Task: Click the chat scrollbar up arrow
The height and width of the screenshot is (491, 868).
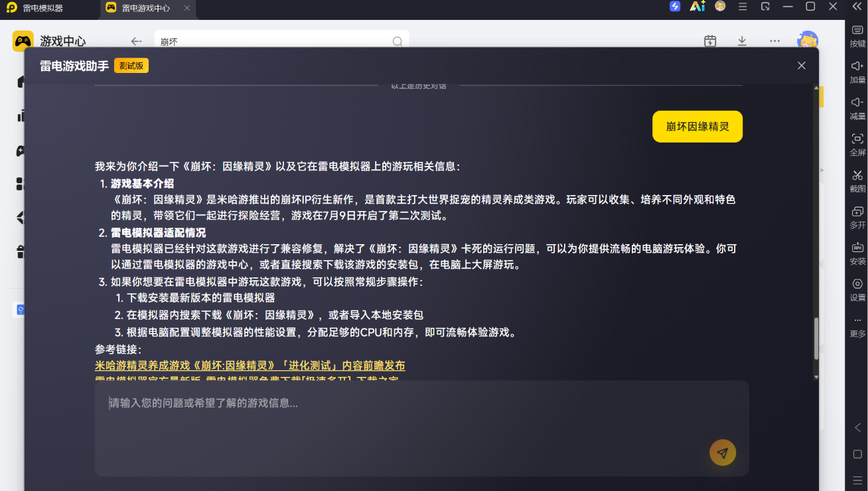Action: (x=816, y=89)
